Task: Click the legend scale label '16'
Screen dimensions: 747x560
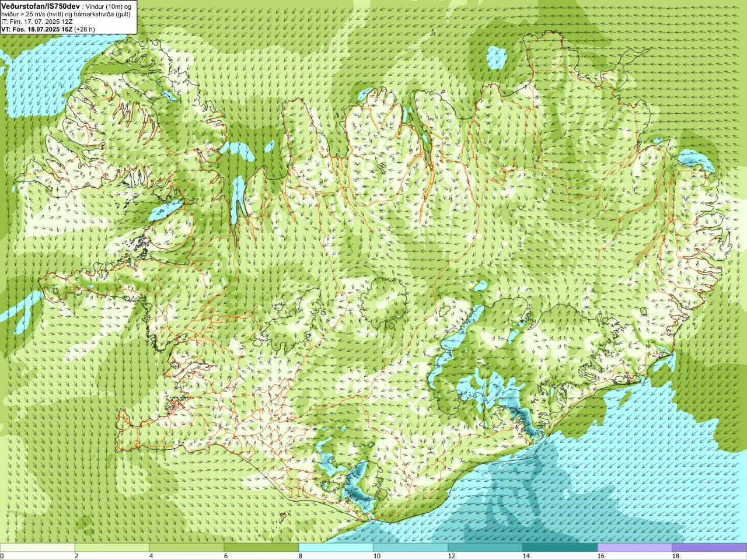Action: pos(601,556)
